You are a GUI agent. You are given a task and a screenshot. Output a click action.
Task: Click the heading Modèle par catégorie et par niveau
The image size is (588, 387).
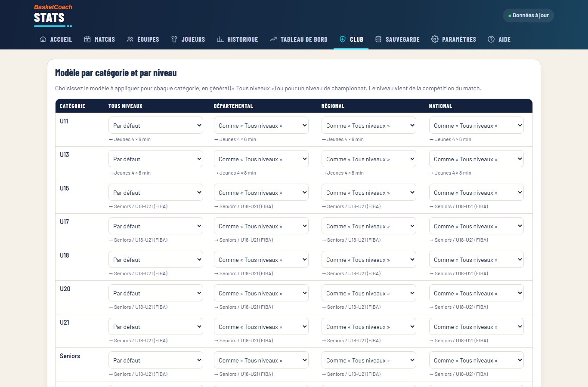[116, 73]
